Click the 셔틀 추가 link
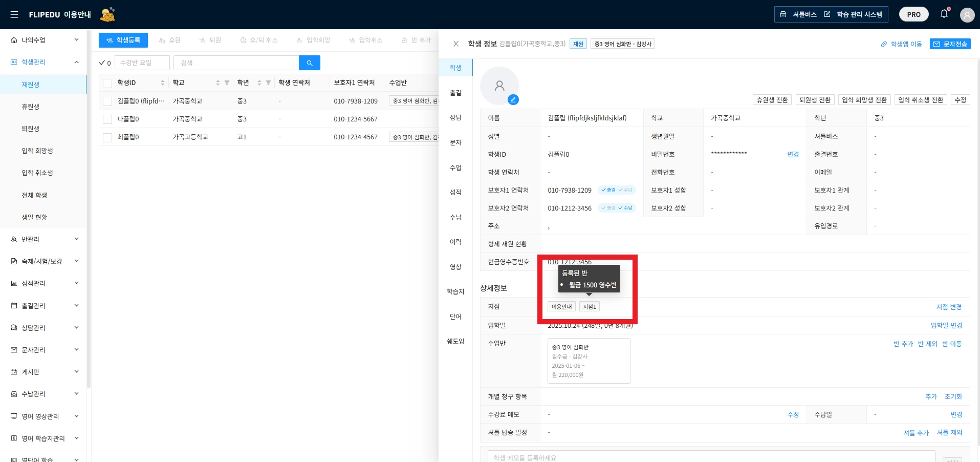 (x=916, y=433)
